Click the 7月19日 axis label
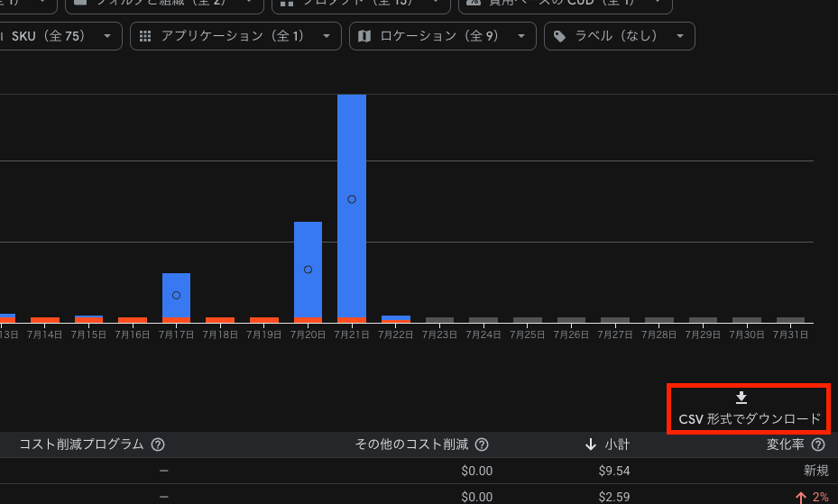This screenshot has width=838, height=504. 264,334
